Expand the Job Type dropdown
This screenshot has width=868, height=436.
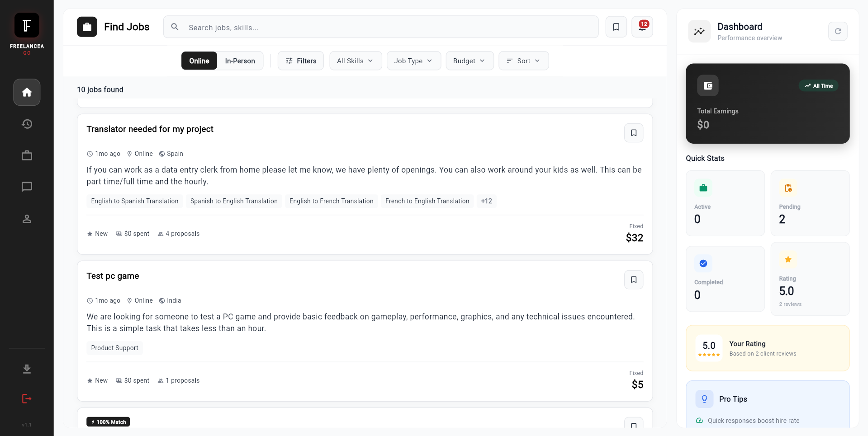pos(413,61)
